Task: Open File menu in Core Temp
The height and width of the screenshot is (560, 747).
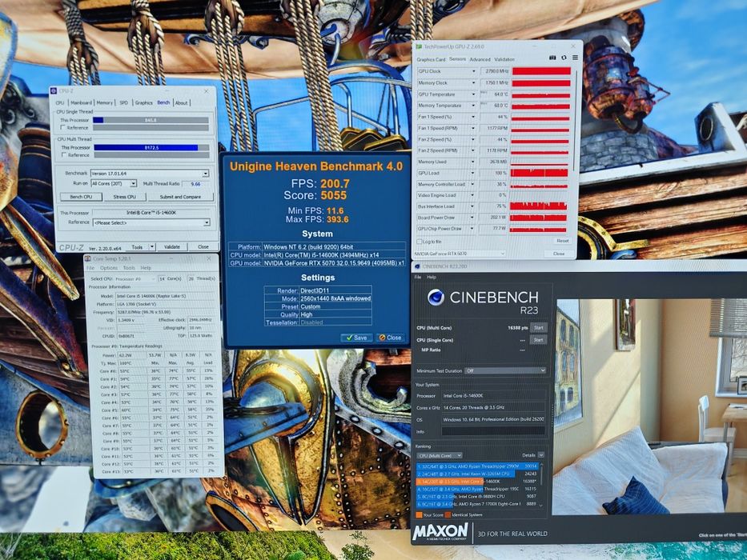Action: [90, 268]
